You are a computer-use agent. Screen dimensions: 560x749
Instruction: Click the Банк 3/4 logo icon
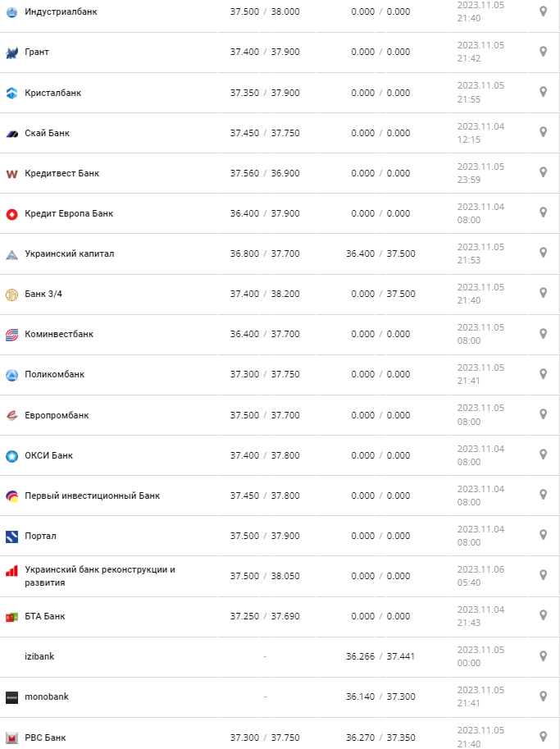11,295
